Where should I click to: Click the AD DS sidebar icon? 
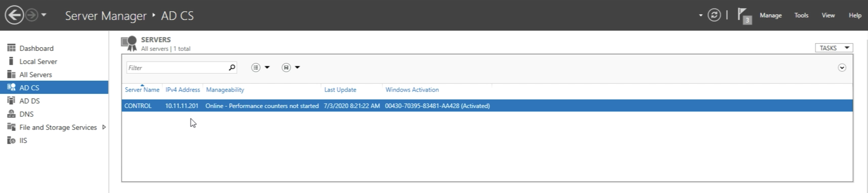coord(11,101)
